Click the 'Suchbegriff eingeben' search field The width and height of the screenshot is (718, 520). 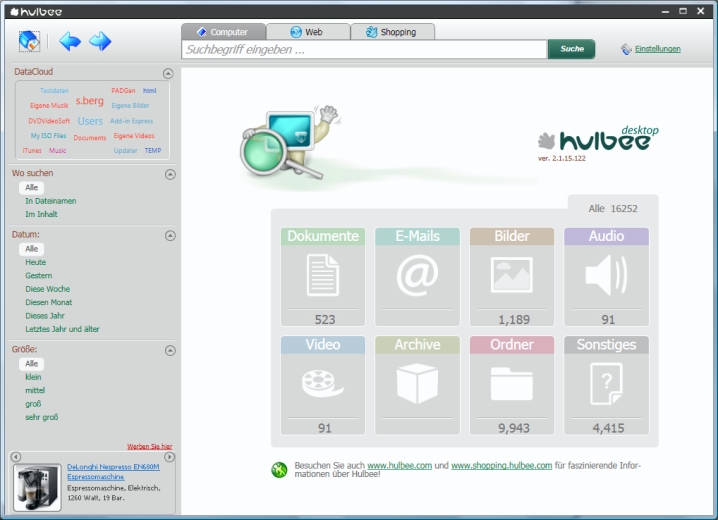pyautogui.click(x=364, y=49)
